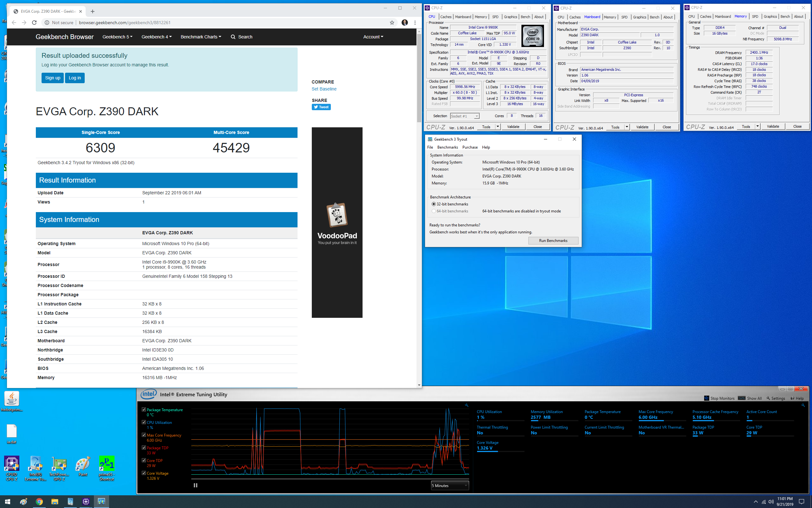Screen dimensions: 812x508
Task: Open the Chrome profile avatar menu
Action: (405, 23)
